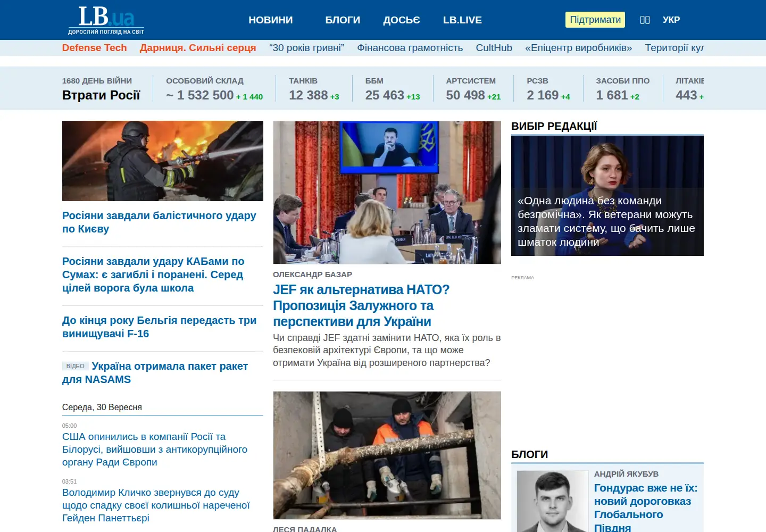The height and width of the screenshot is (532, 766).
Task: Open the JEF як альтернатива НАТО article
Action: [x=362, y=306]
